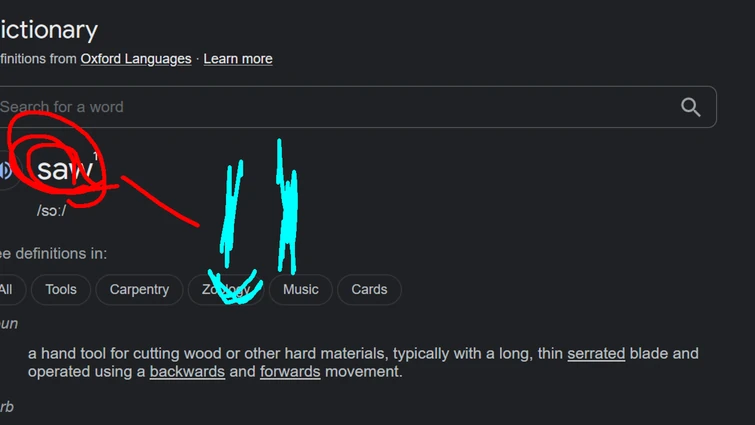Screen dimensions: 755x425
Task: Open the Oxford Languages link
Action: (136, 59)
